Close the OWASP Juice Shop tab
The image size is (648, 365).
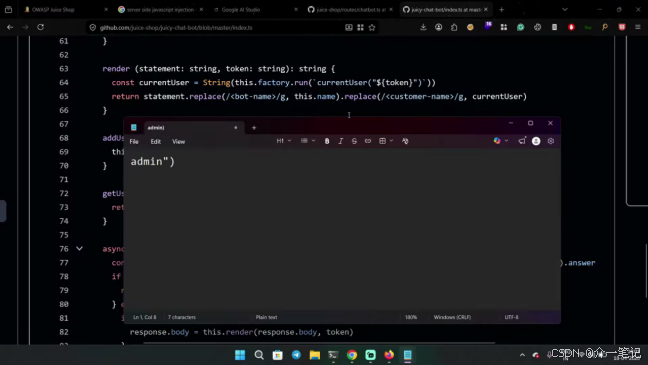(106, 10)
